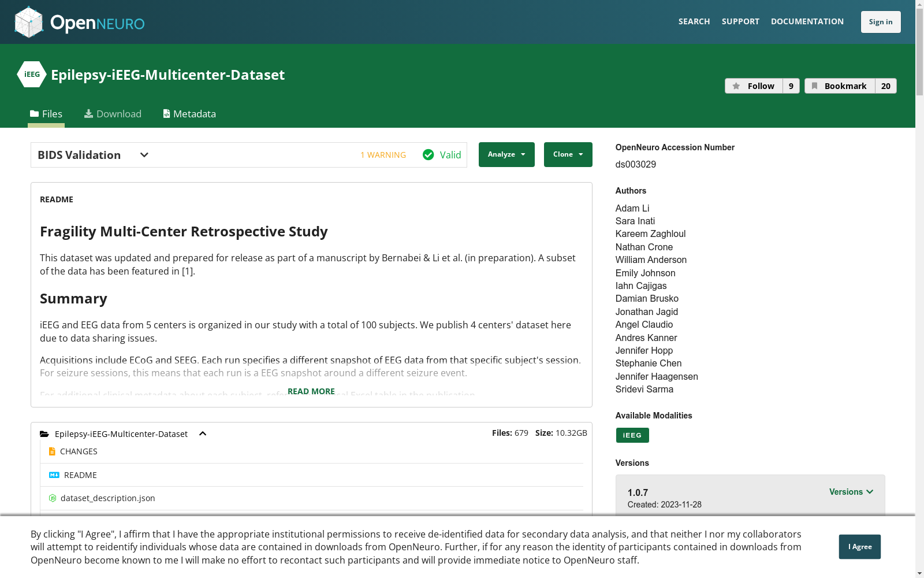Click author name Angel Claudio
Image resolution: width=924 pixels, height=578 pixels.
pos(644,324)
